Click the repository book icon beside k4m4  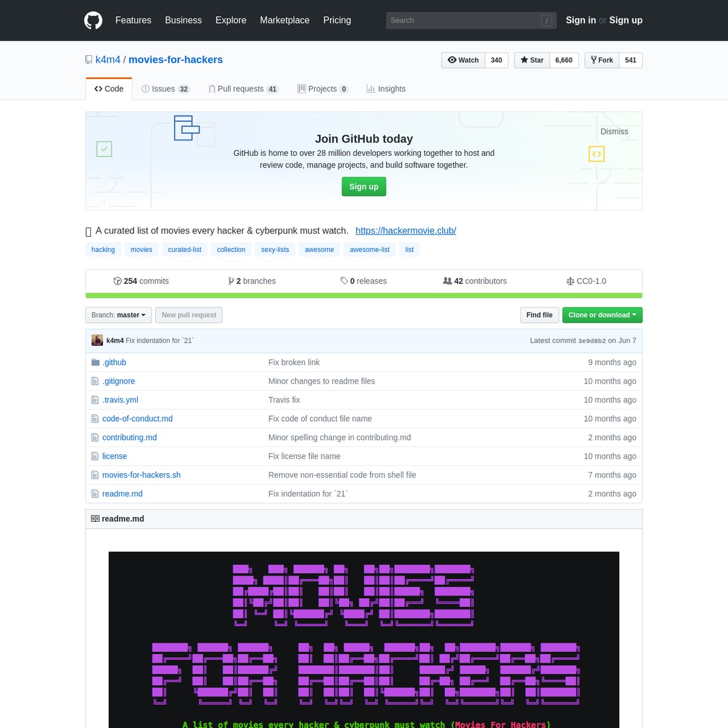pos(89,59)
